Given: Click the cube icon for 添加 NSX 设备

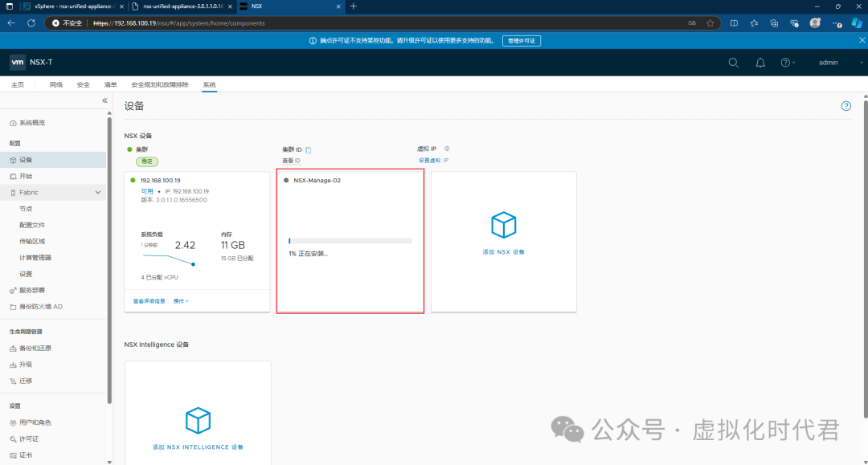Looking at the screenshot, I should point(503,225).
